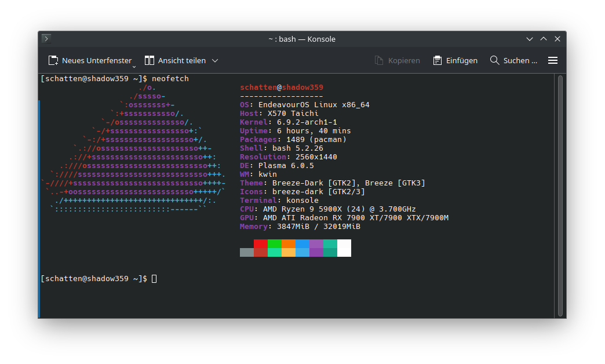Click the bright red color block
The image size is (605, 364).
pyautogui.click(x=260, y=243)
